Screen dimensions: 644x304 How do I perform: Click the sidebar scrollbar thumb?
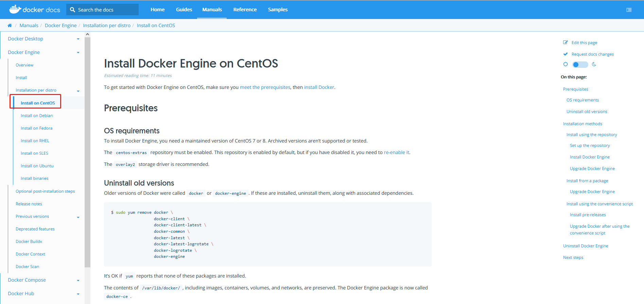[87, 152]
